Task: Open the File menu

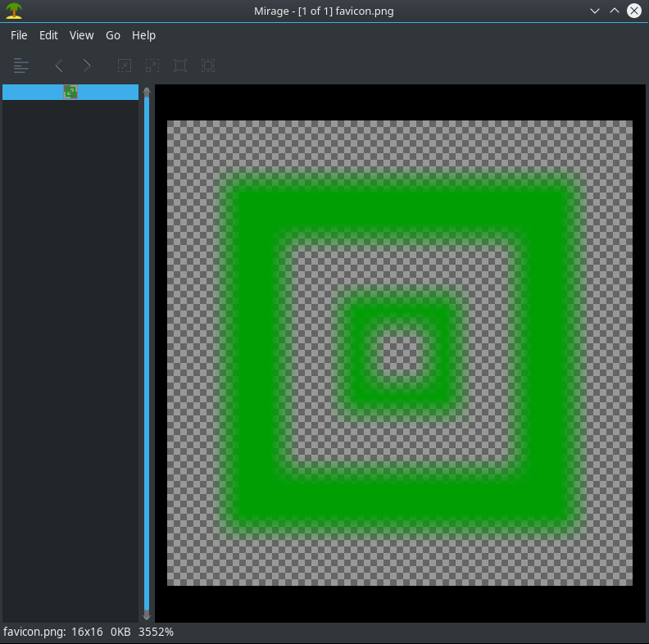Action: [x=19, y=35]
